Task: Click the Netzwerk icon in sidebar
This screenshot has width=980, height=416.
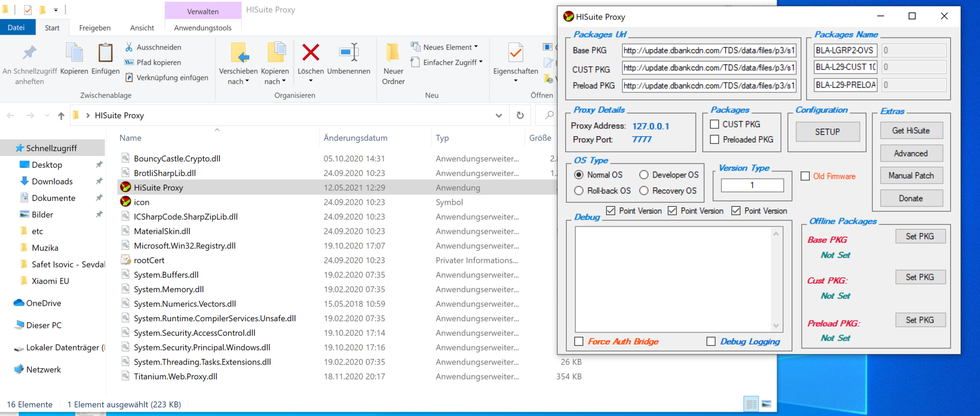Action: point(19,369)
